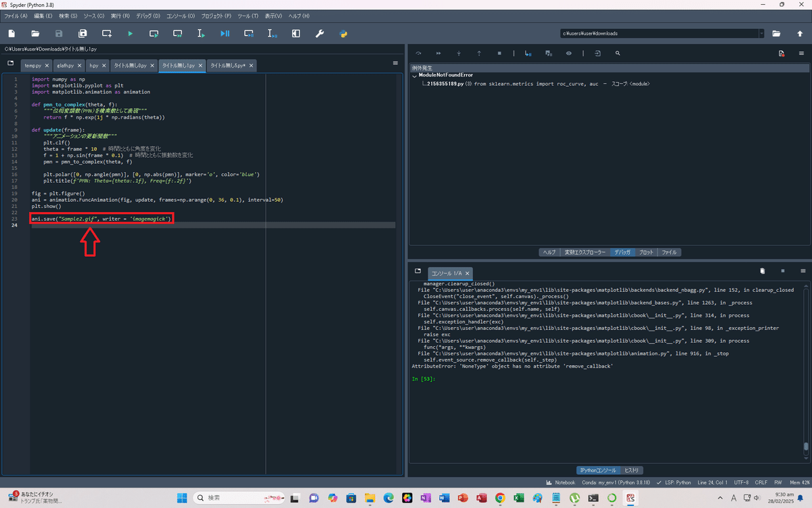Open the console pane options hamburger menu
812x508 pixels.
tap(803, 270)
